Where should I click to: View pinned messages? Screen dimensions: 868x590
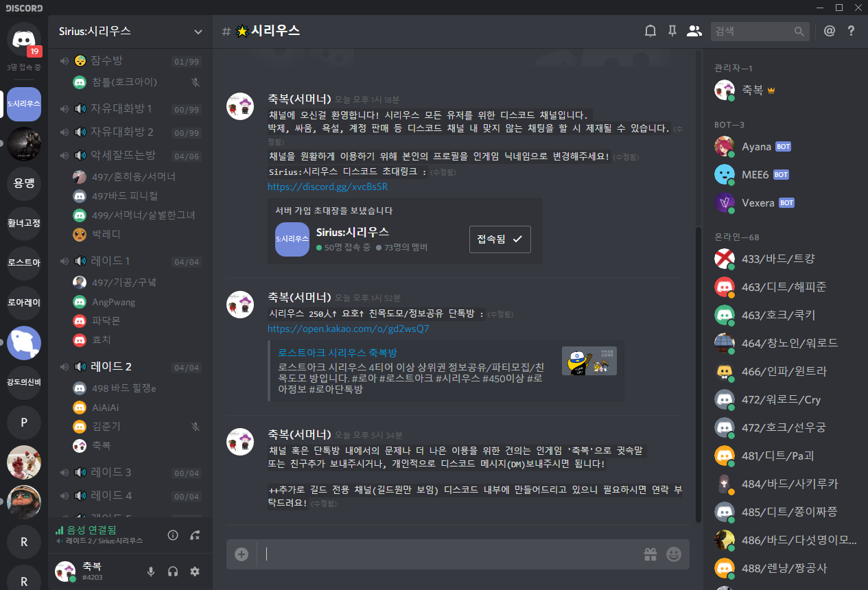pos(672,30)
